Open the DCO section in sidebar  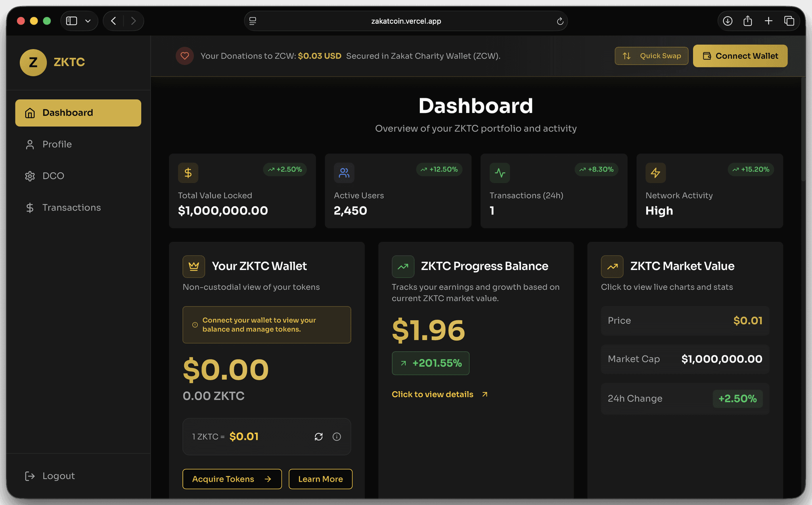[x=53, y=176]
